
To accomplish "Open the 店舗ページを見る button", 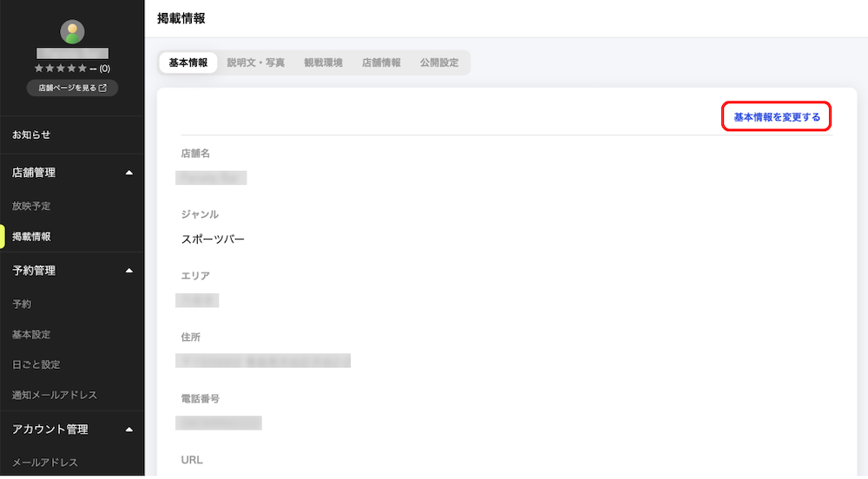I will 73,88.
